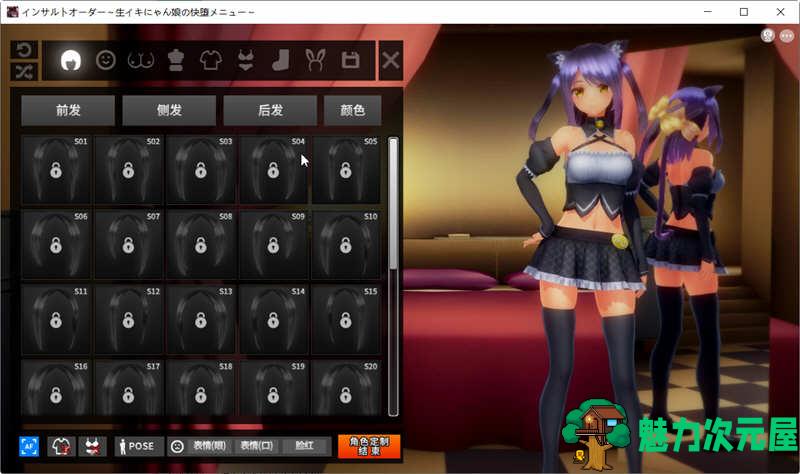Select hairstyle thumbnail S01
Image resolution: width=800 pixels, height=474 pixels.
pos(56,170)
